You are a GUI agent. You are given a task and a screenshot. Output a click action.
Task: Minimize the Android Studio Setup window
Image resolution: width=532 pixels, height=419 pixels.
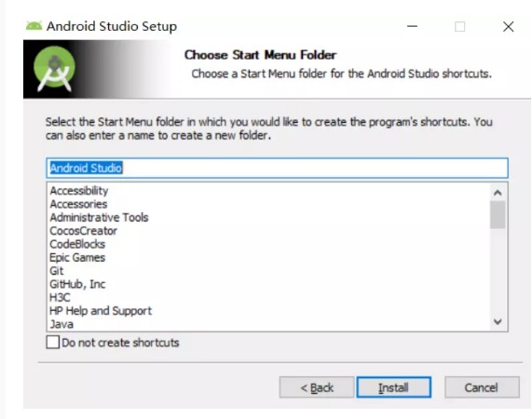click(x=412, y=26)
